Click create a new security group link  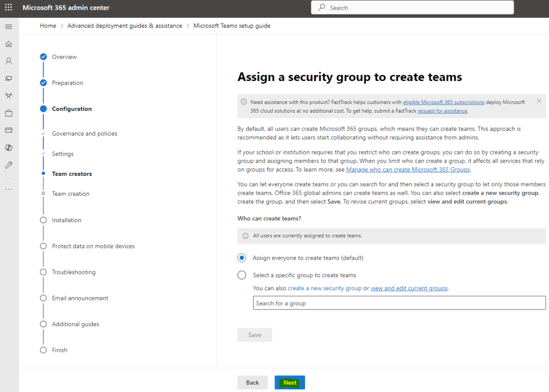pos(324,288)
